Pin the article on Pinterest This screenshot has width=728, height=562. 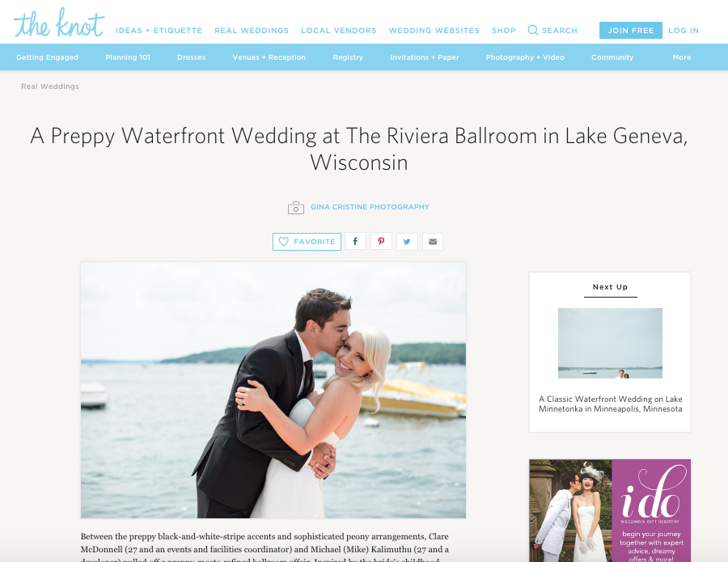381,241
